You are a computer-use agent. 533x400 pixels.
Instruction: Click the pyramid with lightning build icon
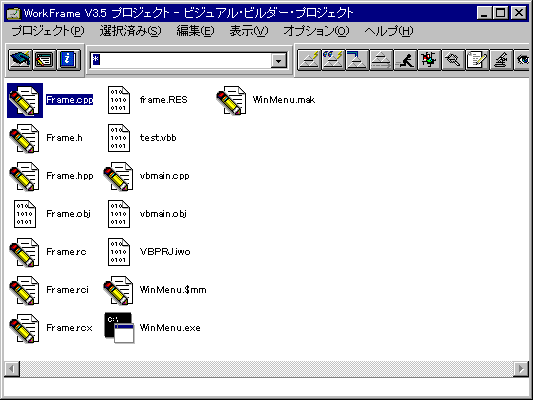tap(309, 60)
